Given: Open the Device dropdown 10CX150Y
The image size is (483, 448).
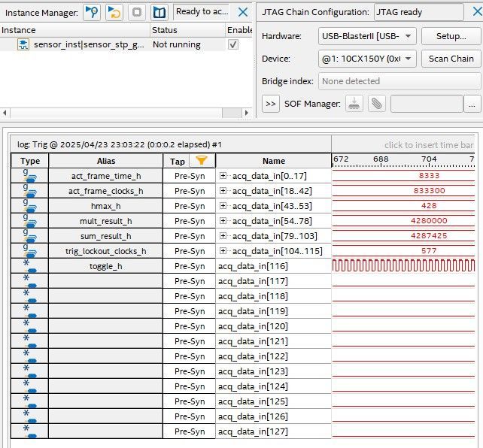Looking at the screenshot, I should tap(367, 59).
